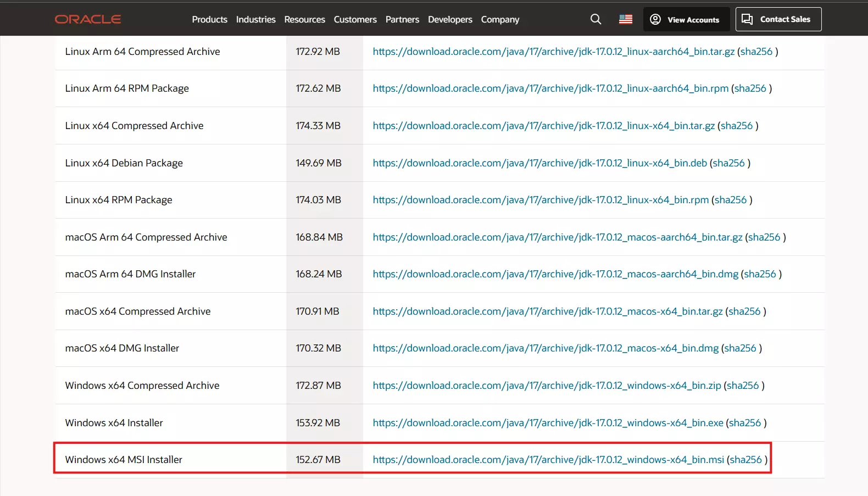Open the Resources menu

click(x=304, y=19)
